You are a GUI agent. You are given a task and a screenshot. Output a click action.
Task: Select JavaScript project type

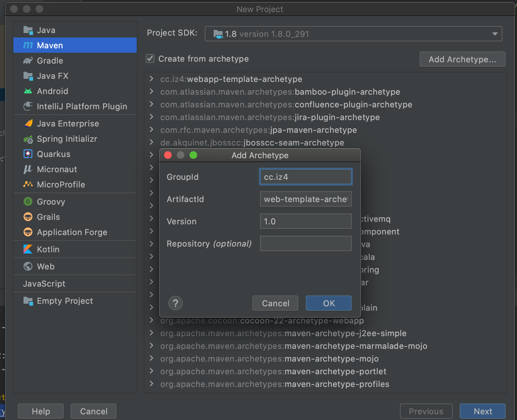pyautogui.click(x=75, y=284)
